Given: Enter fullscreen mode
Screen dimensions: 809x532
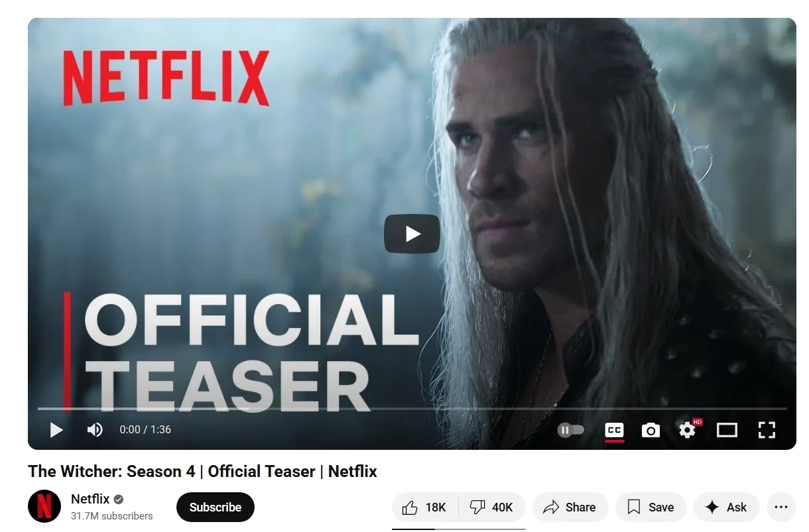Looking at the screenshot, I should click(x=767, y=430).
